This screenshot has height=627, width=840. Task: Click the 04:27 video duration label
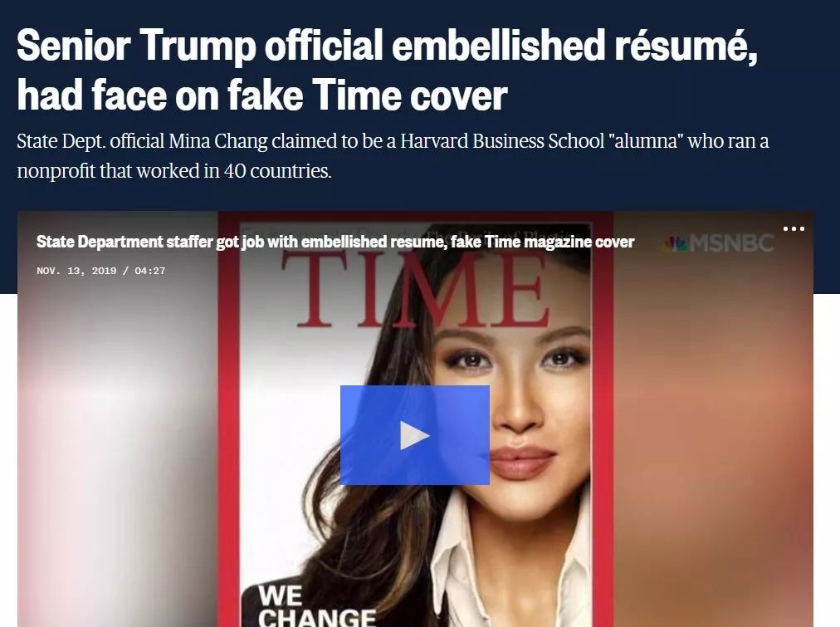point(150,271)
